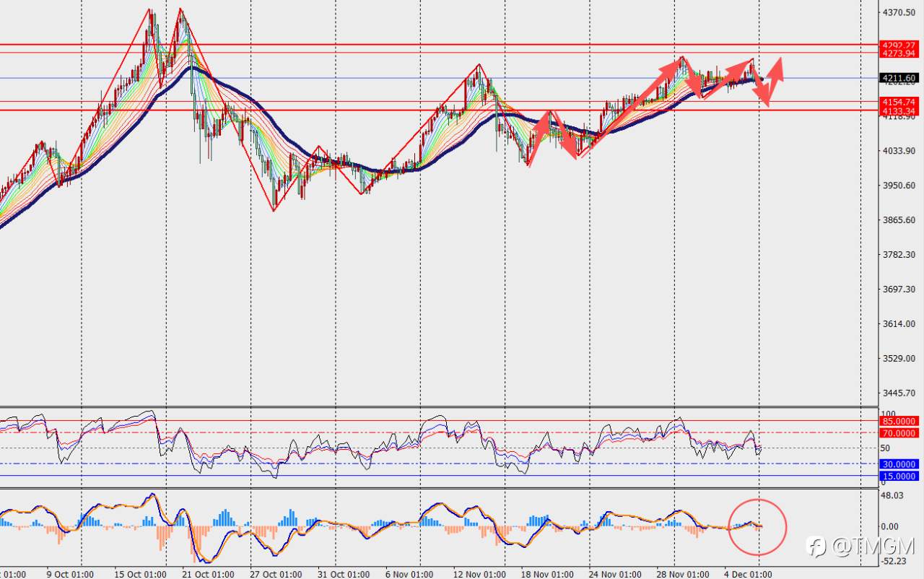Click the 24 Nov 01:00 time label
This screenshot has width=924, height=579.
(615, 575)
